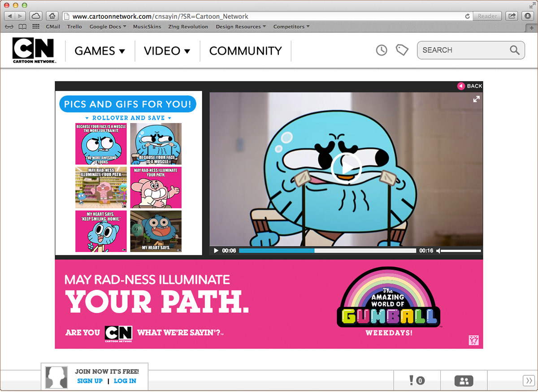The width and height of the screenshot is (538, 392).
Task: Adjust the video volume slider
Action: 461,251
